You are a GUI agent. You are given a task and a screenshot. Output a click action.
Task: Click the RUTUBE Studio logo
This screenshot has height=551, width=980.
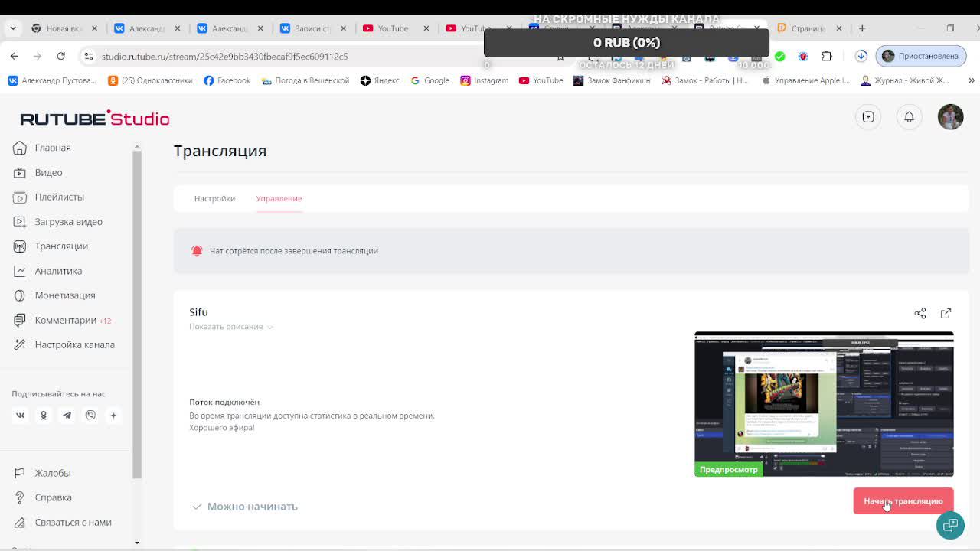95,118
